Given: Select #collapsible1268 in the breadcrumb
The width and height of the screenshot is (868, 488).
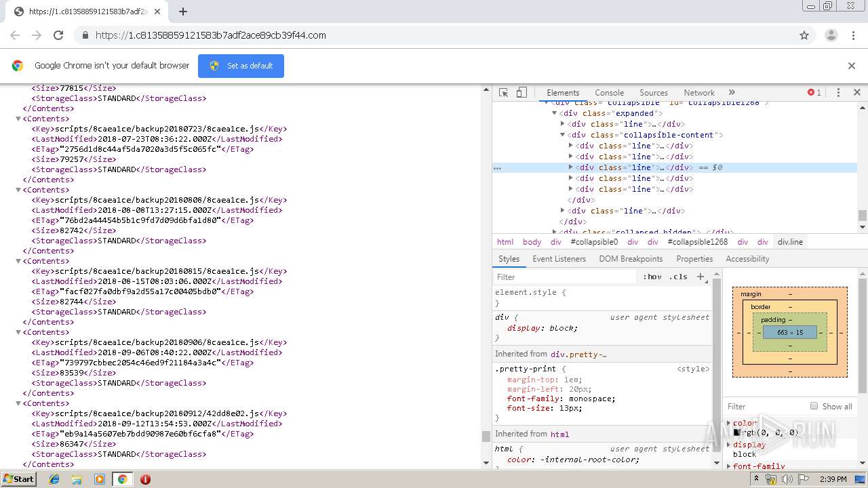Looking at the screenshot, I should 697,242.
